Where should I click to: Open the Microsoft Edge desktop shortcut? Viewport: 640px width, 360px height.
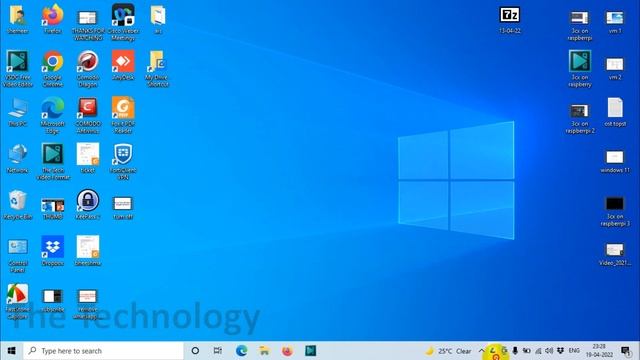pyautogui.click(x=53, y=115)
